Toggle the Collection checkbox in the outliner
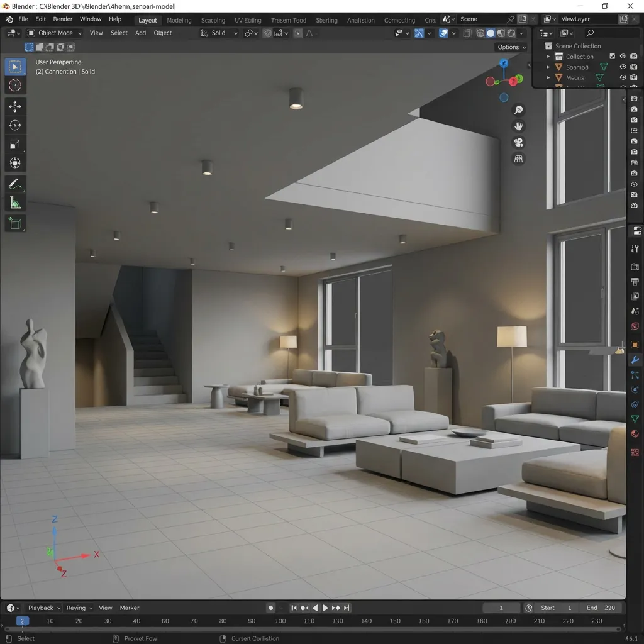The height and width of the screenshot is (644, 644). point(613,57)
